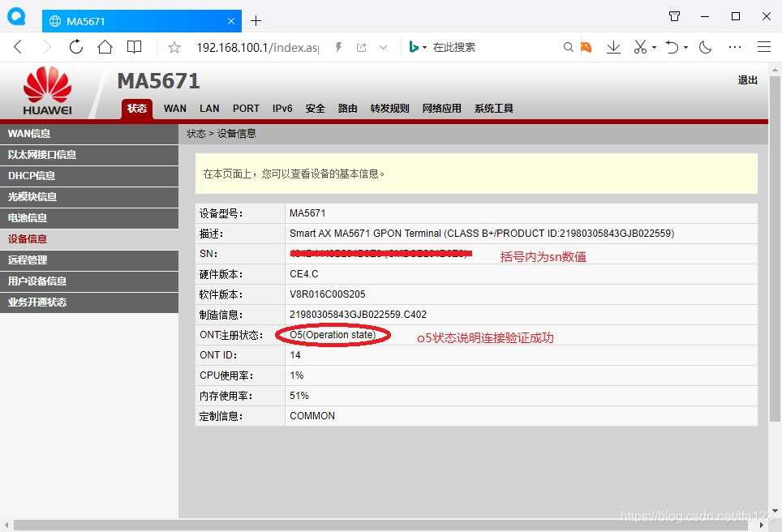Open WAN信息 in the sidebar
The width and height of the screenshot is (782, 532).
tap(89, 134)
